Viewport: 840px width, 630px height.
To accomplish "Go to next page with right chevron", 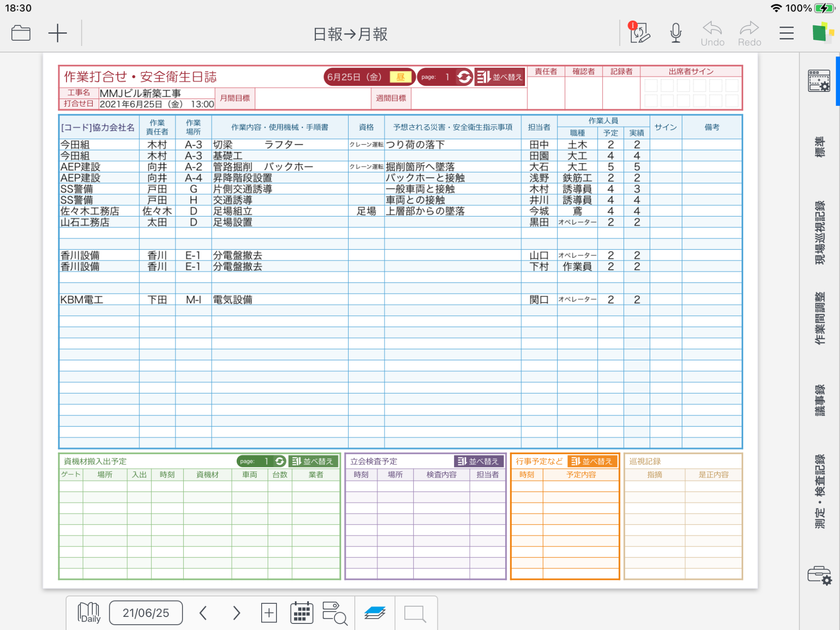I will coord(236,612).
